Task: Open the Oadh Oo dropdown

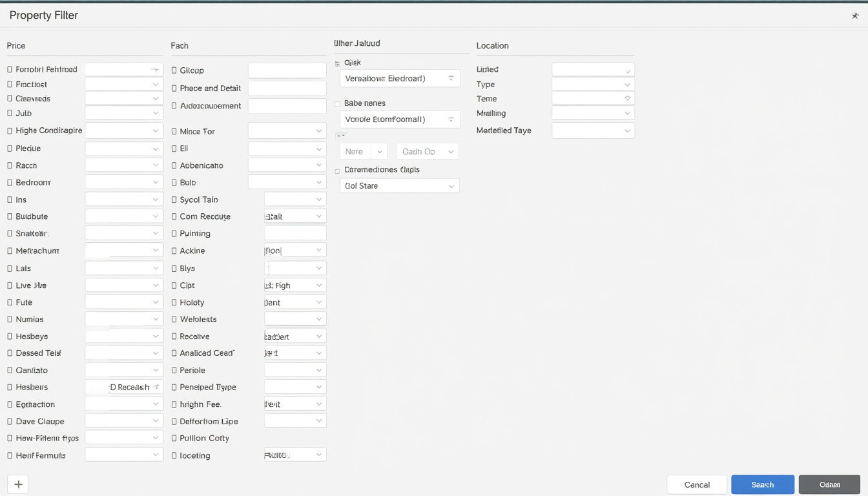Action: pyautogui.click(x=427, y=152)
